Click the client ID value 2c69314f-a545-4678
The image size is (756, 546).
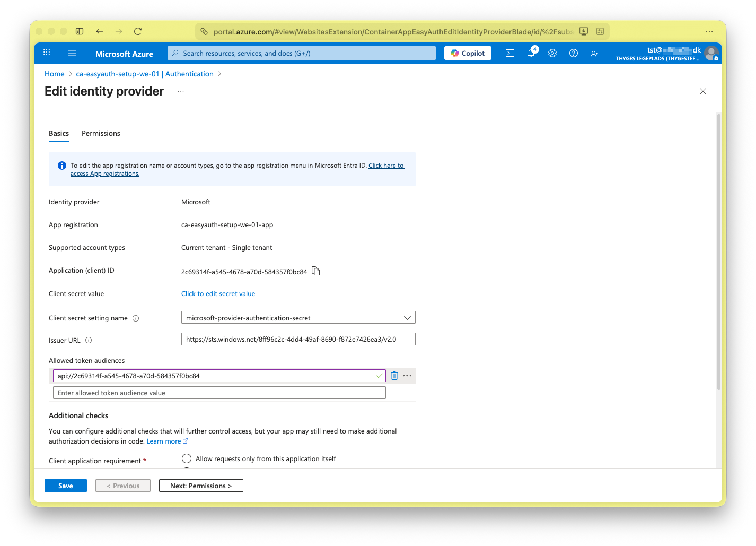(244, 272)
